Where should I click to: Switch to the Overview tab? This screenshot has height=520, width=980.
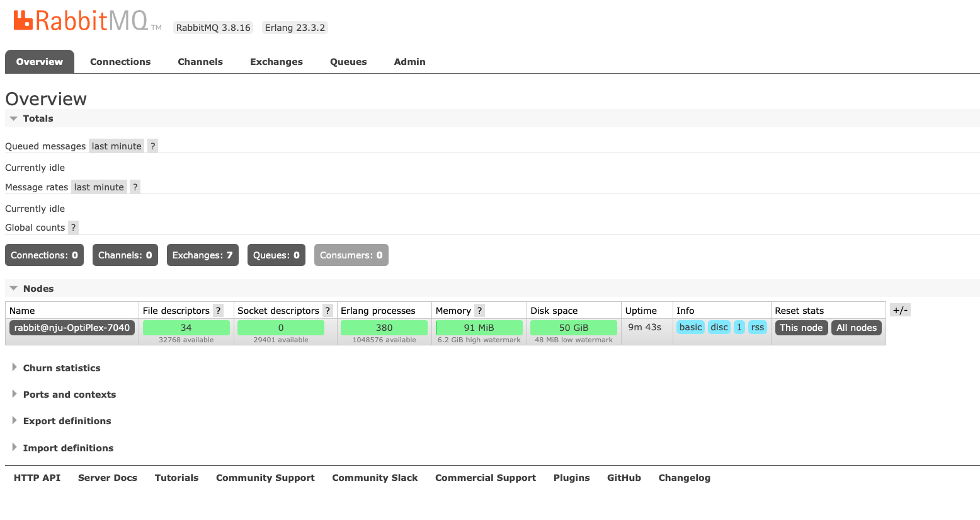(40, 62)
